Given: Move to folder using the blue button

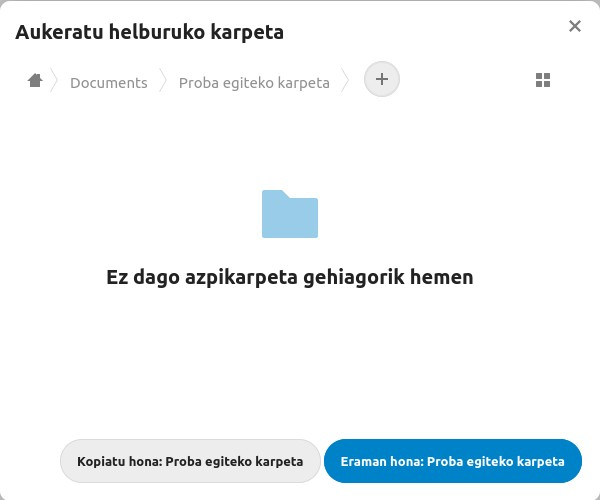Looking at the screenshot, I should (452, 461).
